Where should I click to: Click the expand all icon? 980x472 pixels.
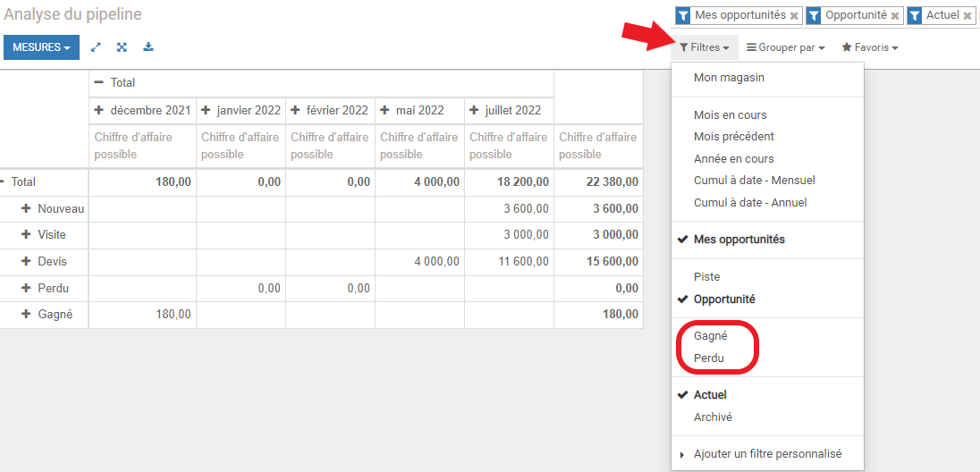[122, 46]
